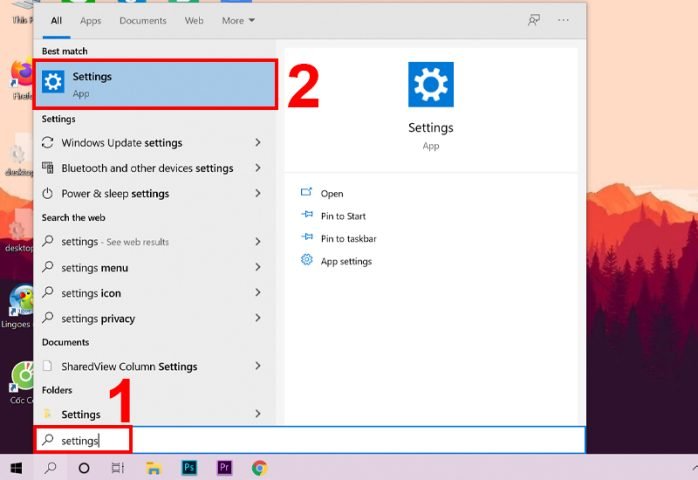Open Google Chrome from the taskbar
This screenshot has height=480, width=698.
pos(259,467)
